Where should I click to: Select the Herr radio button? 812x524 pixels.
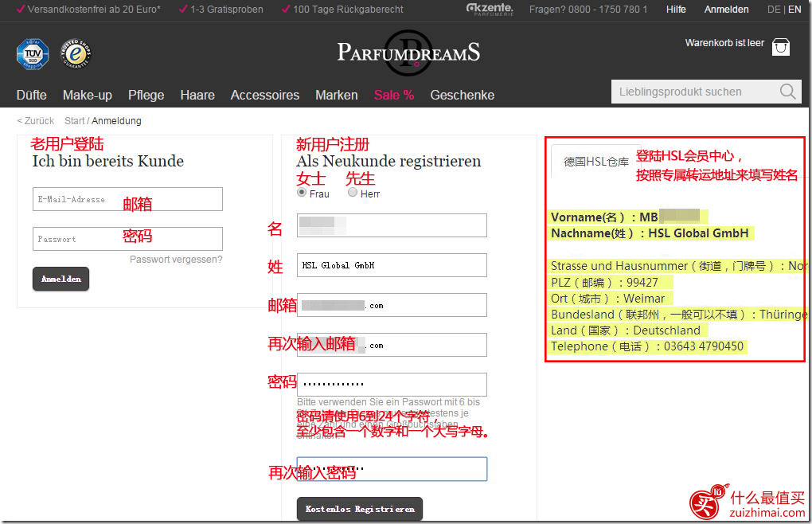tap(353, 192)
